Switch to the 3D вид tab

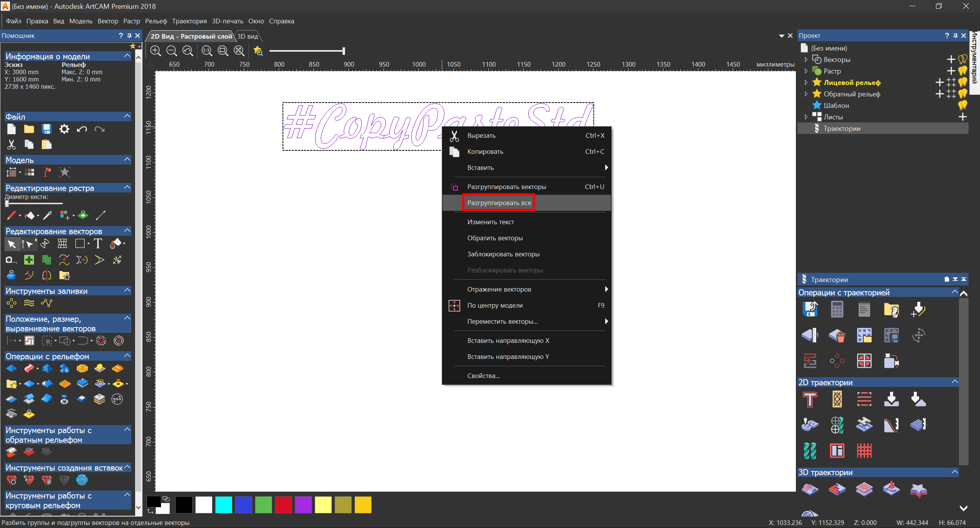tap(248, 36)
